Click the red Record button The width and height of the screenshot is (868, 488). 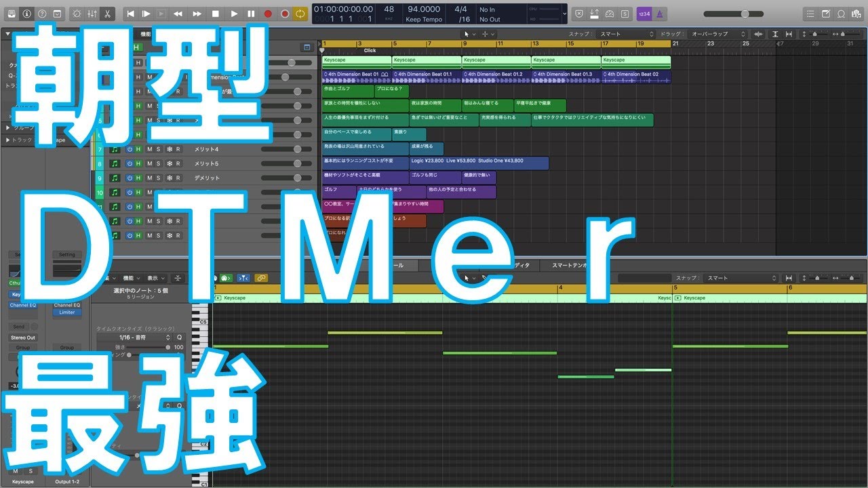coord(268,14)
